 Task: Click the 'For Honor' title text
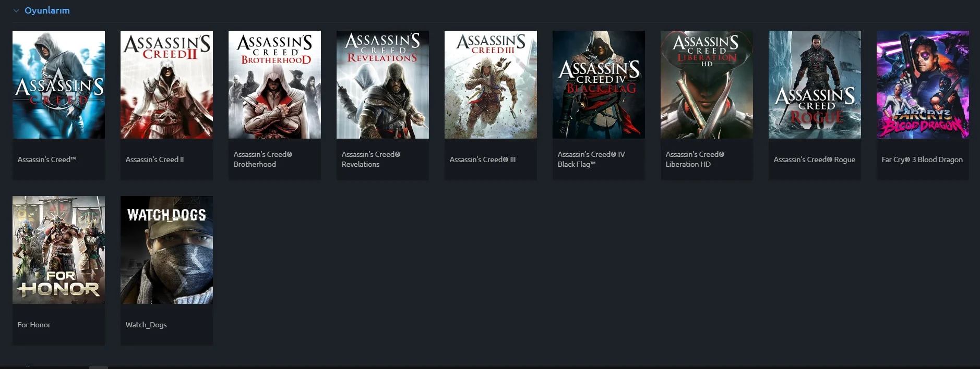click(x=34, y=325)
